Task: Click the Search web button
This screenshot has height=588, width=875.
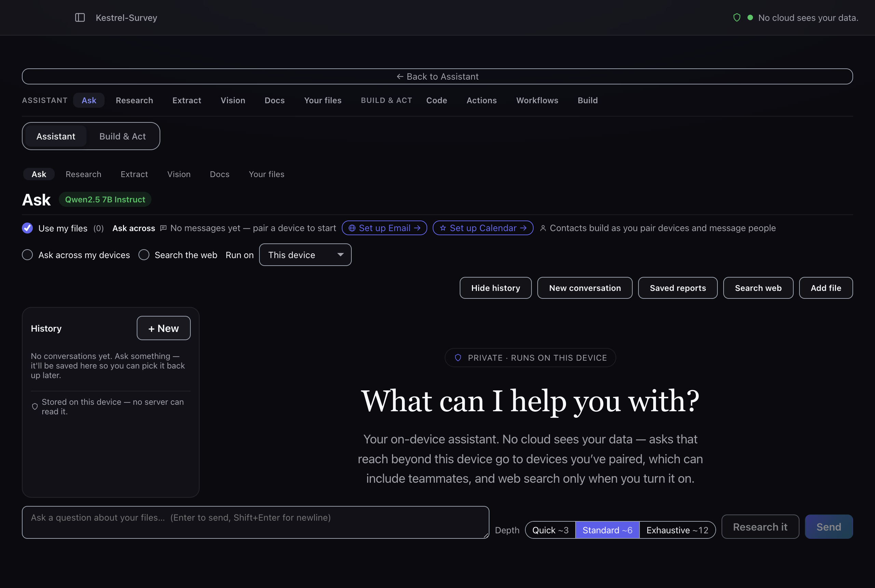Action: coord(758,288)
